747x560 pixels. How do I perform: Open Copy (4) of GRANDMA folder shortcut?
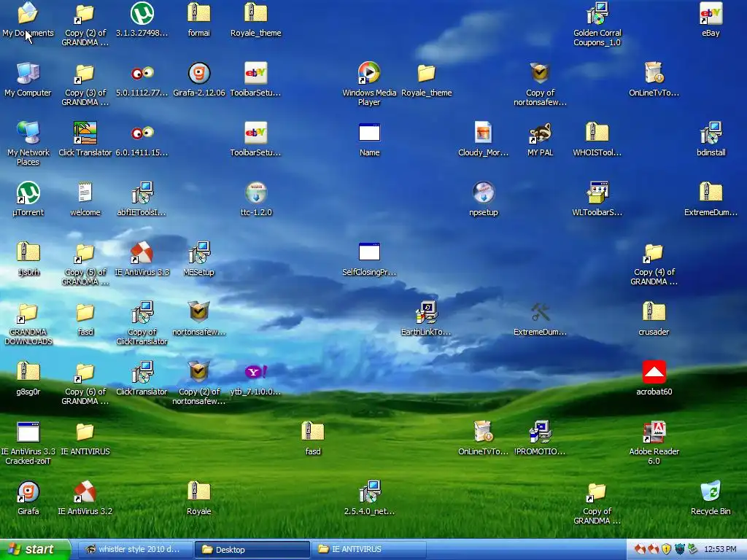tap(654, 263)
